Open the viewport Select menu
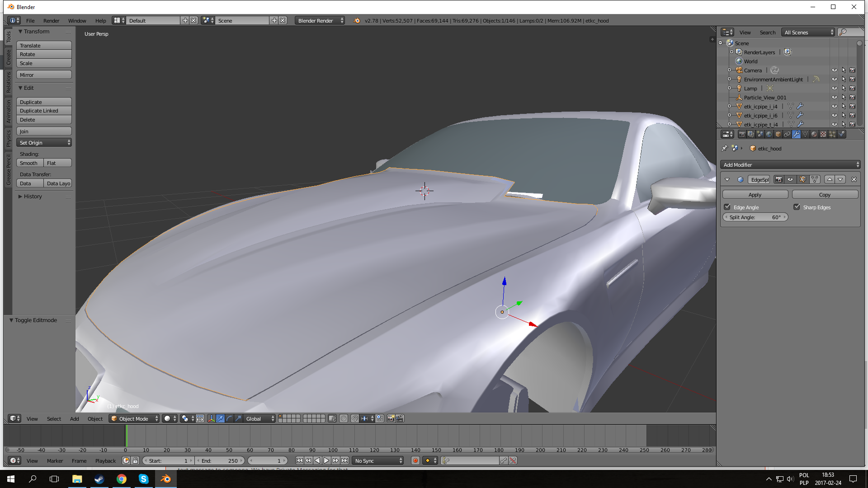Image resolution: width=868 pixels, height=488 pixels. tap(54, 418)
